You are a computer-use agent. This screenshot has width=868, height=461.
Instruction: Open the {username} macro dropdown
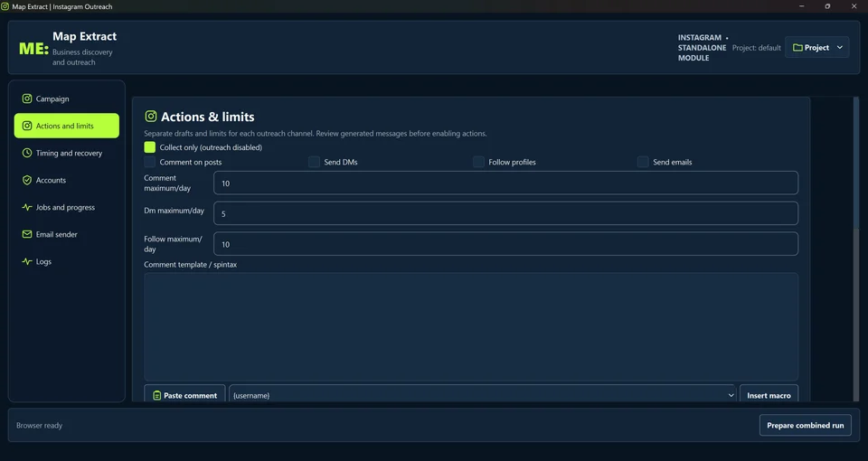pyautogui.click(x=482, y=395)
